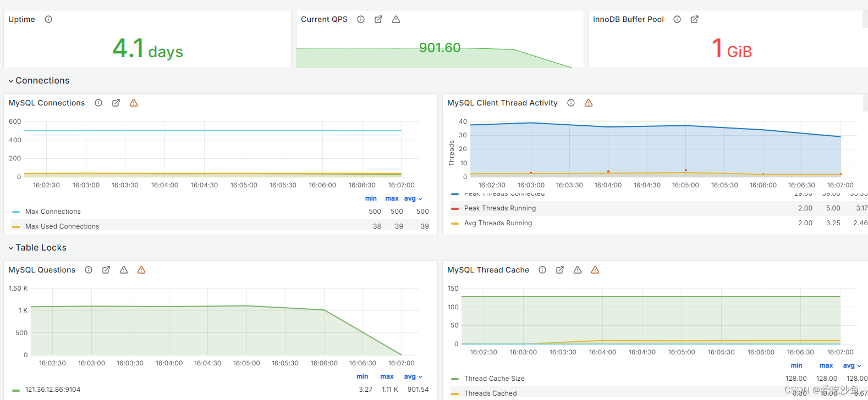The image size is (868, 400).
Task: Sort MySQL Connections legend by min column
Action: [x=371, y=198]
